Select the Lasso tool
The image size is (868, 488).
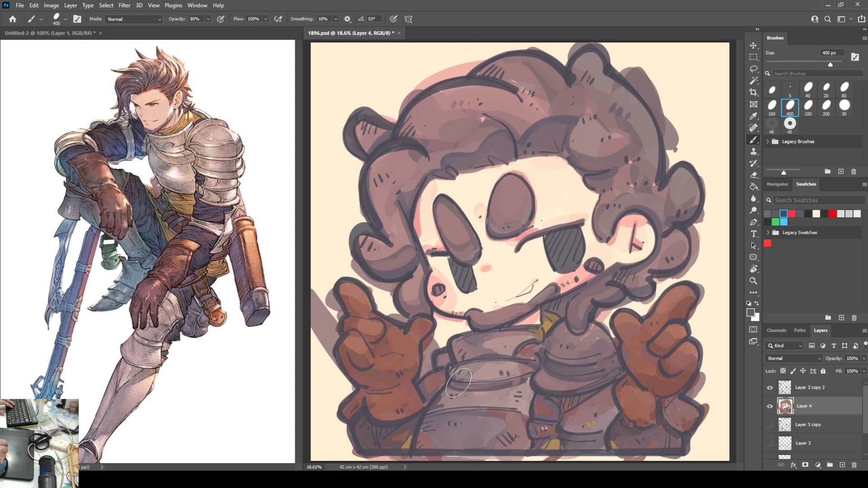[x=753, y=69]
